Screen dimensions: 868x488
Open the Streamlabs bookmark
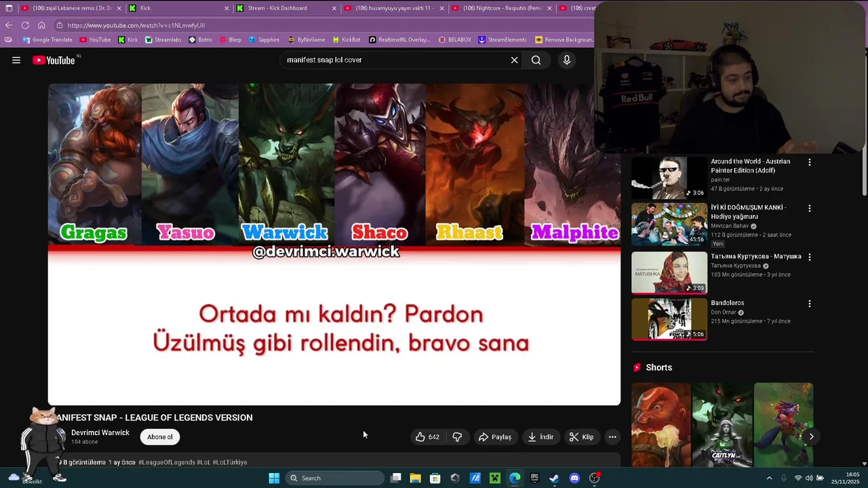pyautogui.click(x=163, y=40)
